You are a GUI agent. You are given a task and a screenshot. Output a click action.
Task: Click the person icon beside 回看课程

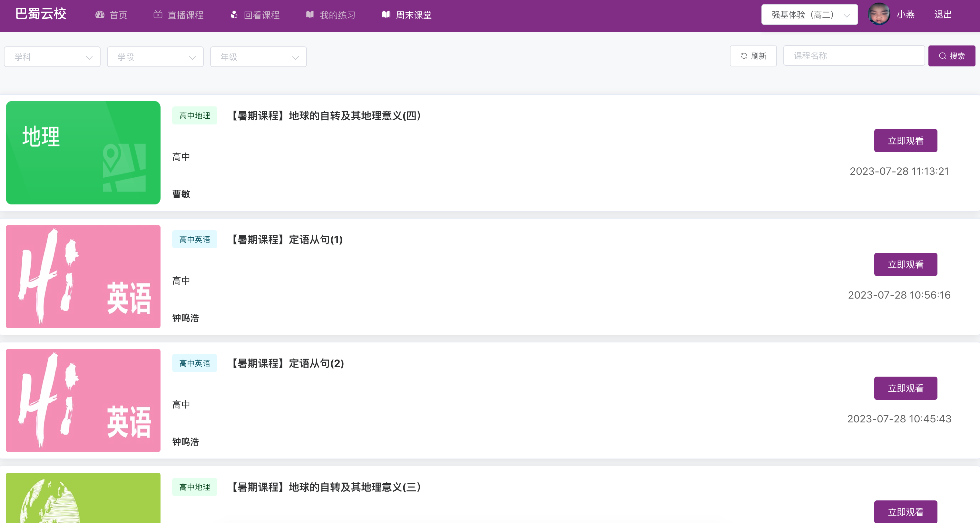point(234,15)
